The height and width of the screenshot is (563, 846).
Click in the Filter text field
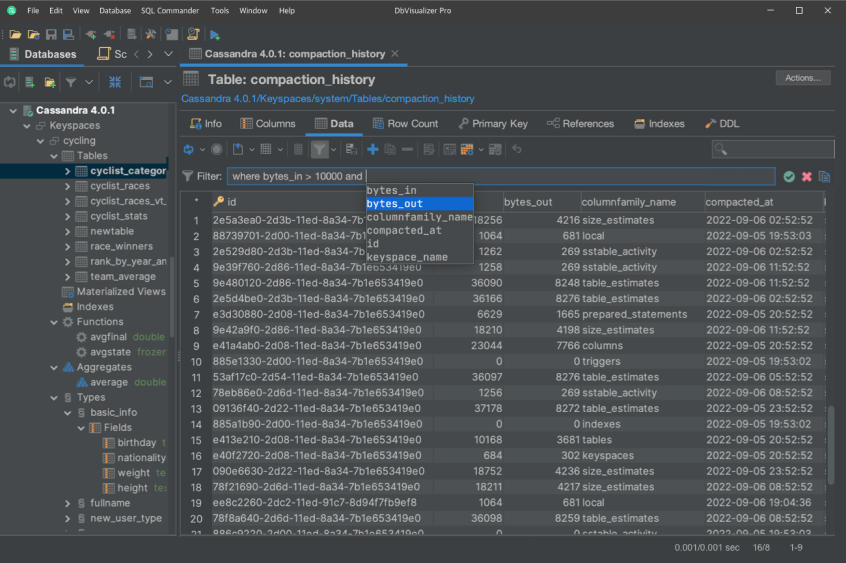(x=501, y=177)
